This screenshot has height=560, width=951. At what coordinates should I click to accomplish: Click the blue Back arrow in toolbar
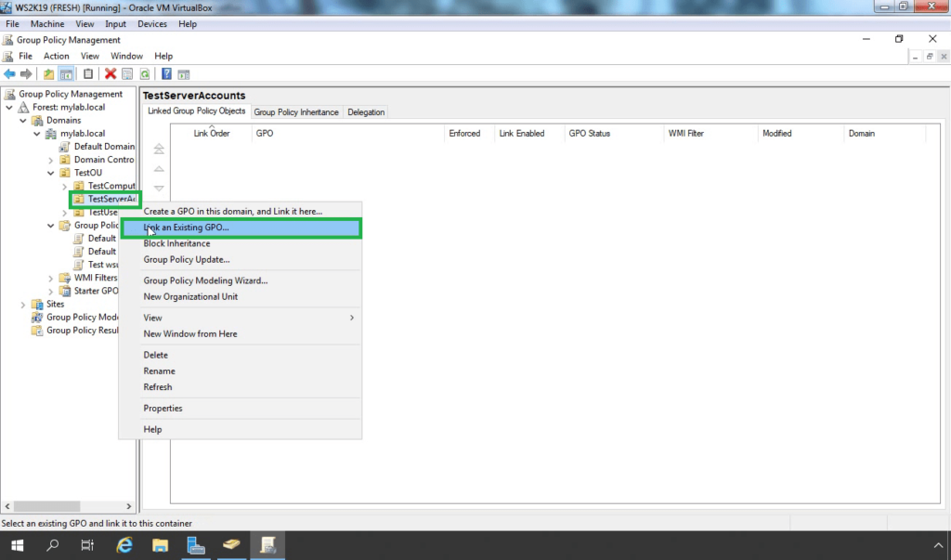coord(9,74)
